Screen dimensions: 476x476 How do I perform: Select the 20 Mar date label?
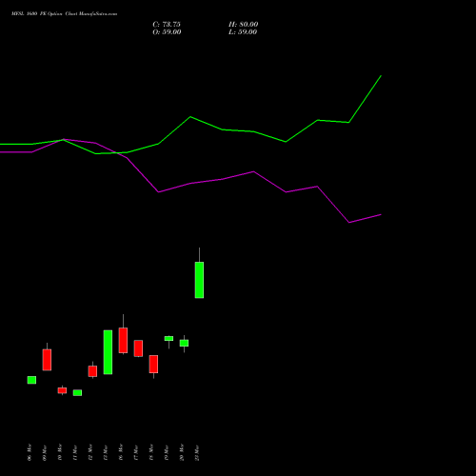point(182,452)
